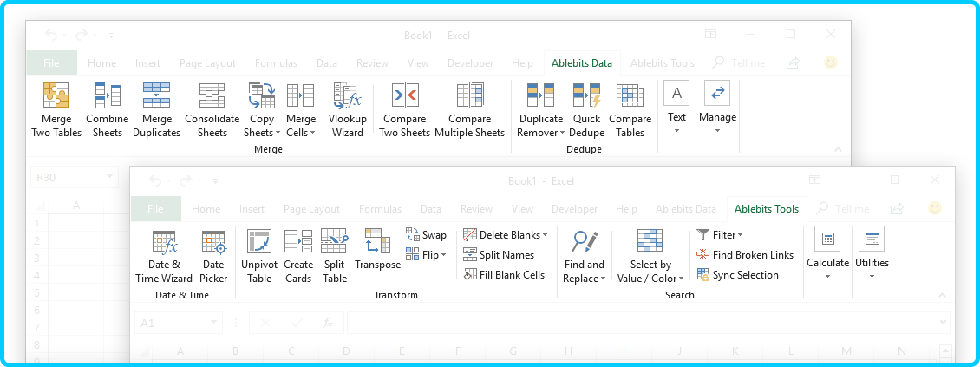The height and width of the screenshot is (367, 980).
Task: Open the Combine Sheets tool
Action: (x=108, y=95)
